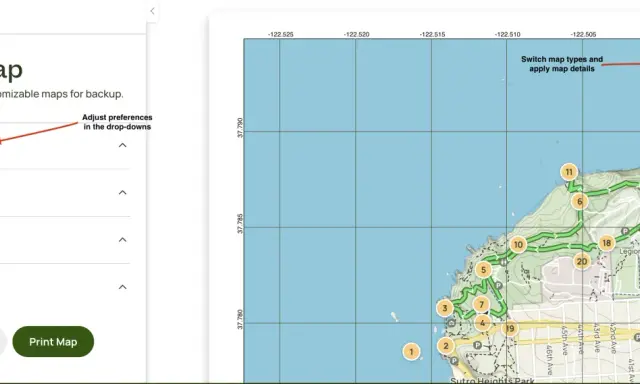Click the parking icon near marker 18
The width and height of the screenshot is (640, 384).
coord(625,231)
